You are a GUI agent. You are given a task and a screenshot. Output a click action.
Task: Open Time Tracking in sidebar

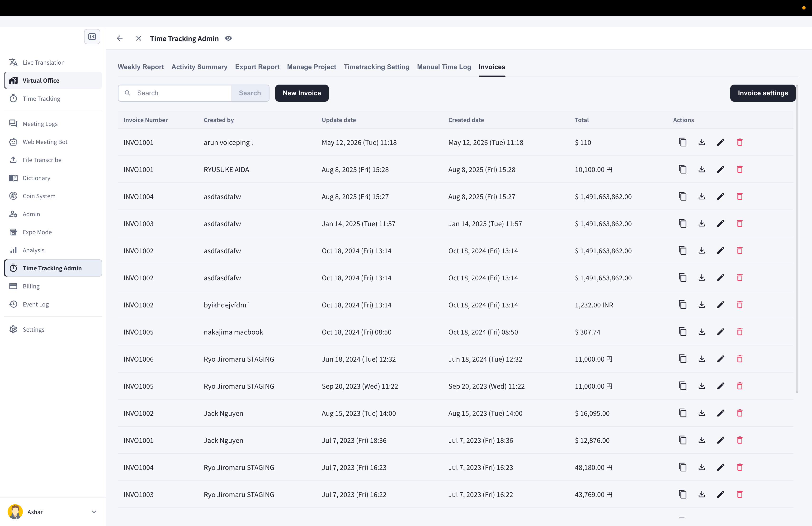(53, 98)
